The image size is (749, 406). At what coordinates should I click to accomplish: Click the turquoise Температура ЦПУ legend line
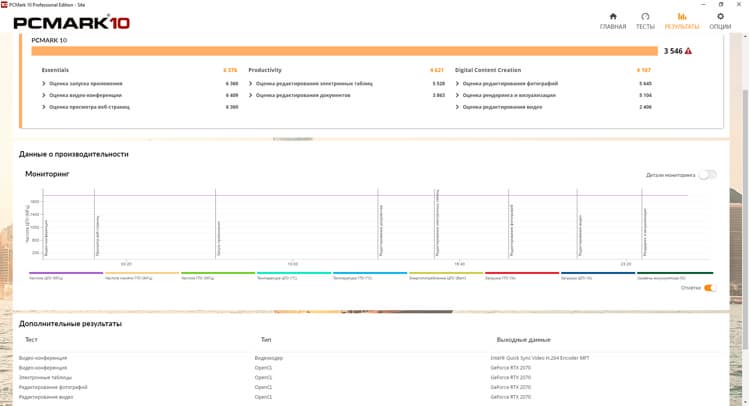(x=294, y=273)
